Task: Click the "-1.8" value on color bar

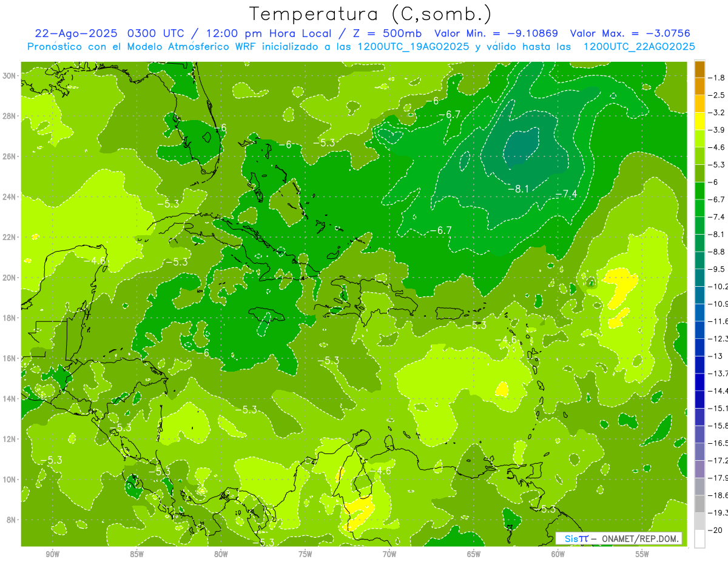Action: (718, 78)
